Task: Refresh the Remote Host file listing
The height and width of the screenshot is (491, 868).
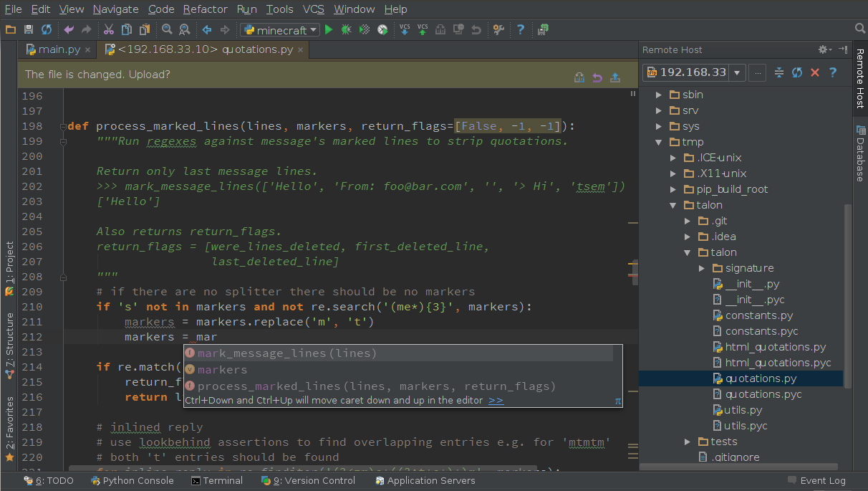Action: click(796, 72)
